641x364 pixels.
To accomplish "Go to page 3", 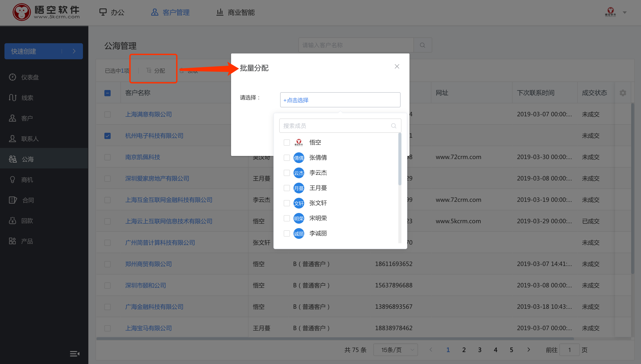I will click(480, 350).
